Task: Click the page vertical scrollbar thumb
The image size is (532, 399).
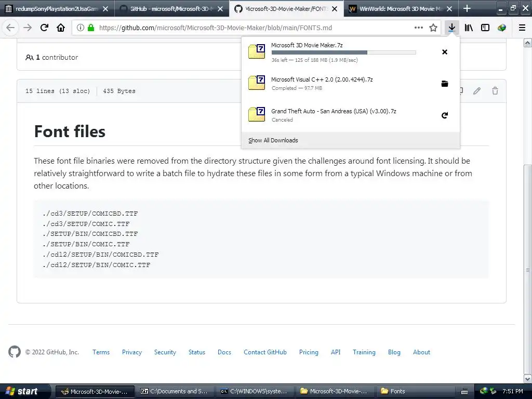Action: pos(528,269)
